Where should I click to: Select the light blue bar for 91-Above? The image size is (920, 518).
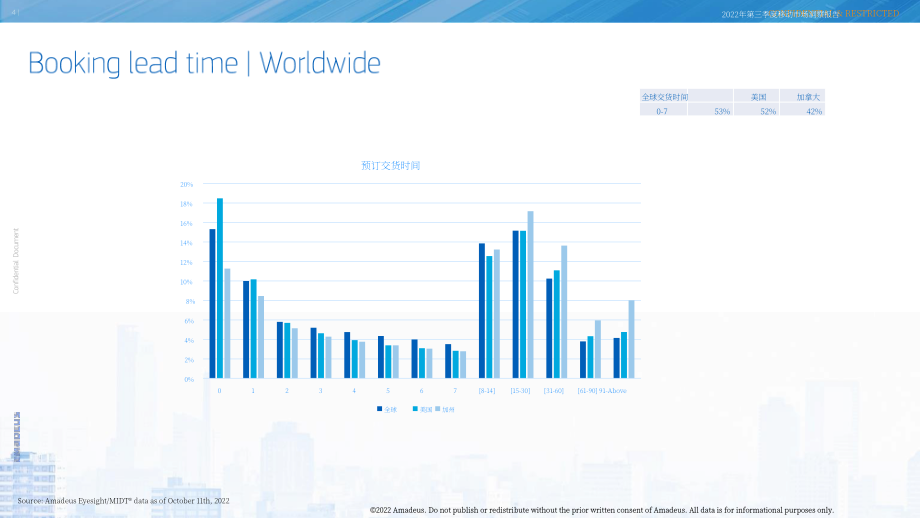pos(631,339)
